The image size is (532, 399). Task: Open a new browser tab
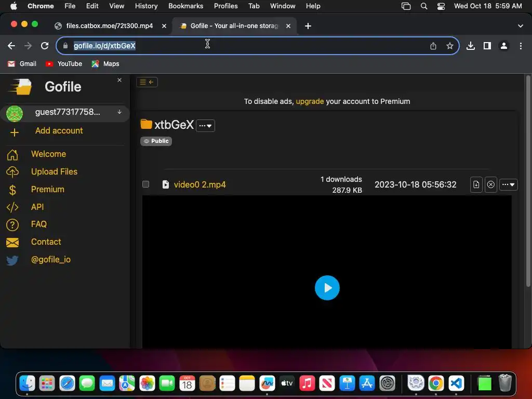pos(308,26)
